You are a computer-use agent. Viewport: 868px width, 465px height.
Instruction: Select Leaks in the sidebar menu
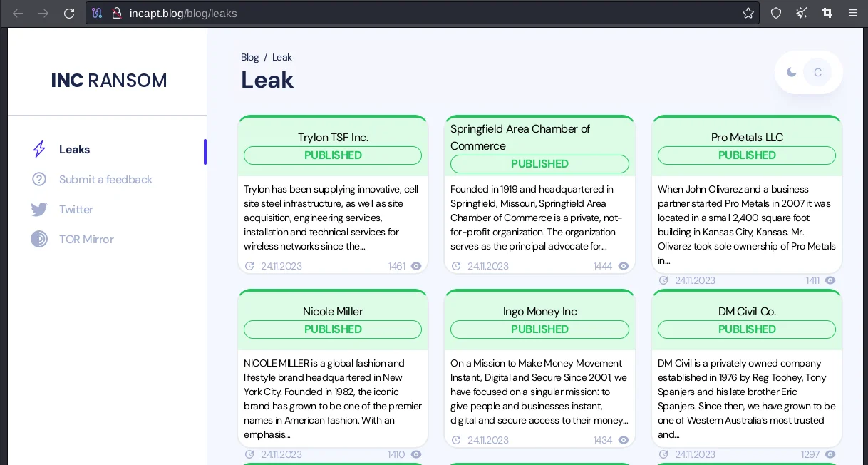click(x=75, y=149)
